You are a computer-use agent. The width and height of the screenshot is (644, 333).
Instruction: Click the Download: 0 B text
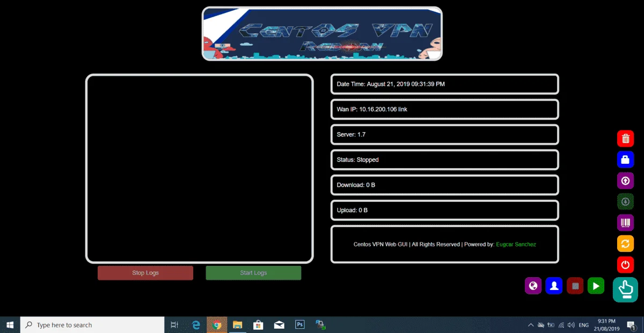point(356,185)
